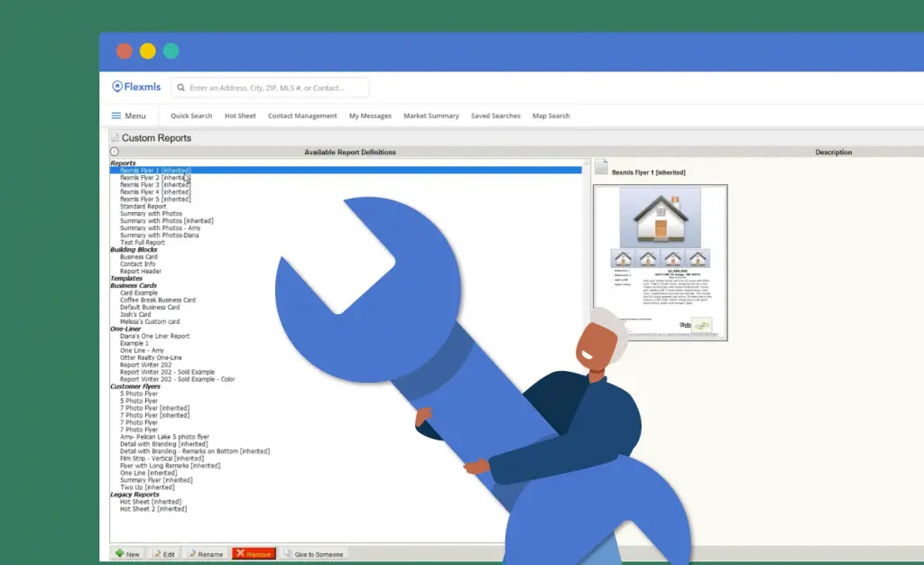
Task: Click the flyer preview thumbnail image
Action: point(660,262)
